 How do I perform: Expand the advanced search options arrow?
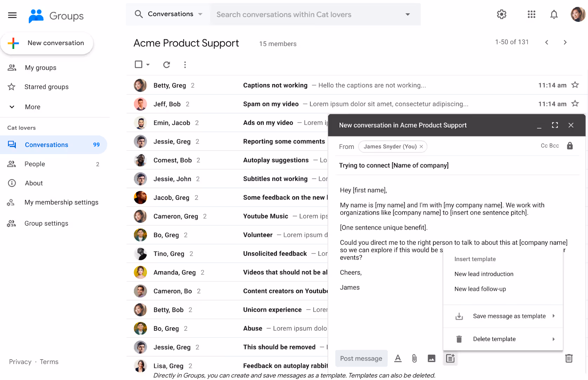coord(408,14)
